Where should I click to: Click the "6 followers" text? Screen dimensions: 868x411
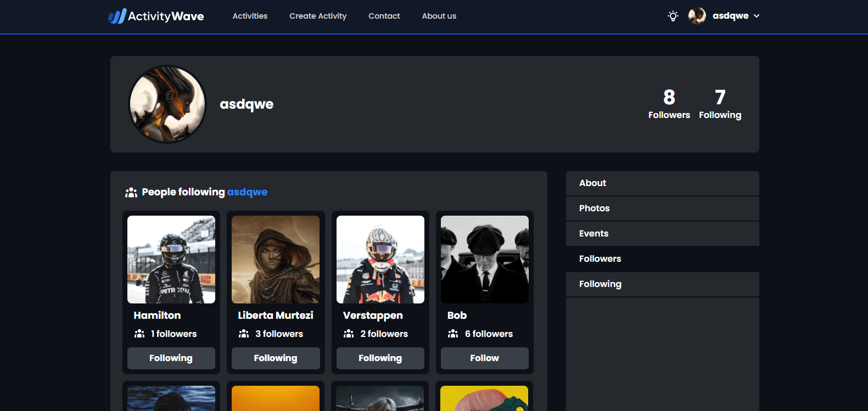coord(489,334)
